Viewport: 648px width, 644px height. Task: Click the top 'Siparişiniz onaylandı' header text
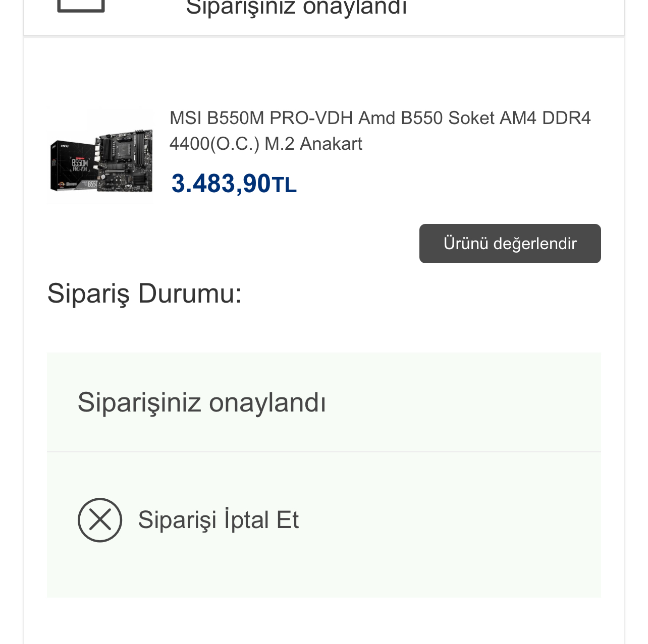pyautogui.click(x=296, y=8)
